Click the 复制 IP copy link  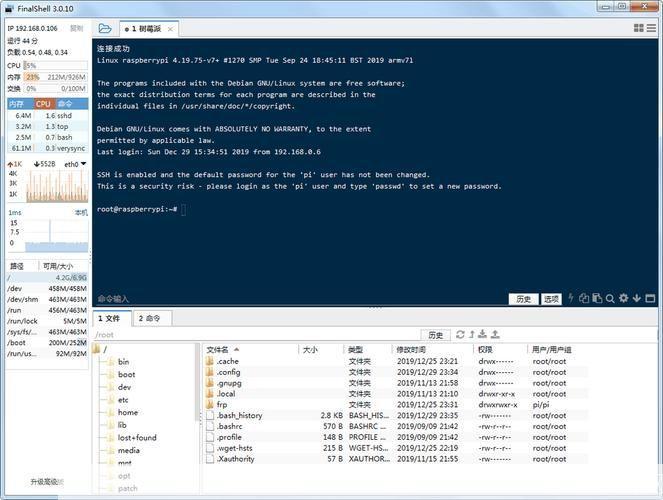coord(77,28)
